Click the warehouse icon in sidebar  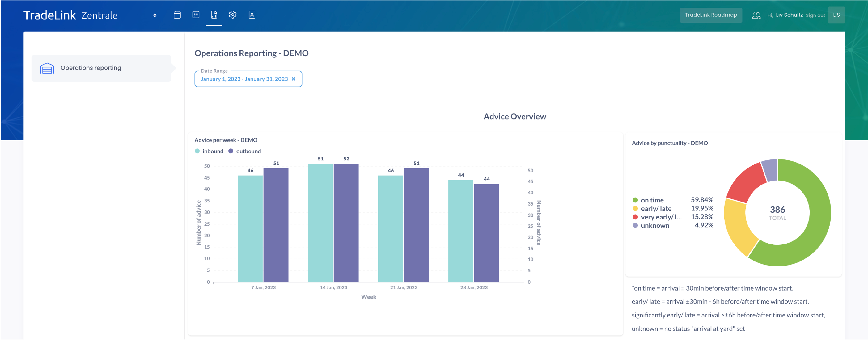(x=47, y=68)
